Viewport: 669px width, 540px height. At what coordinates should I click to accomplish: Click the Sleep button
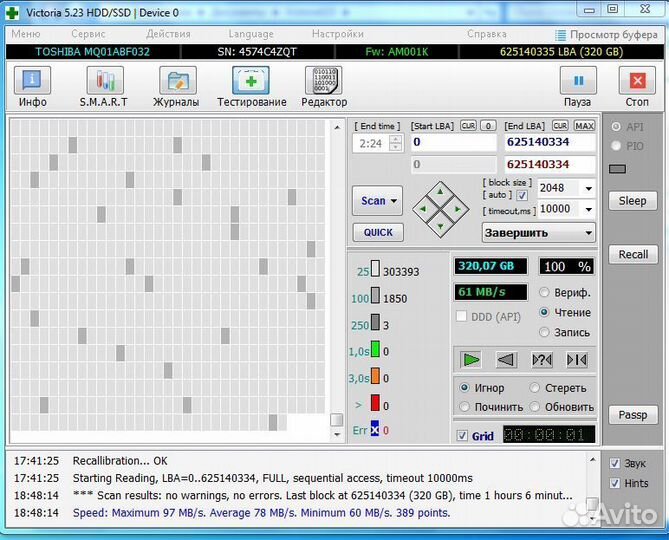pos(633,200)
